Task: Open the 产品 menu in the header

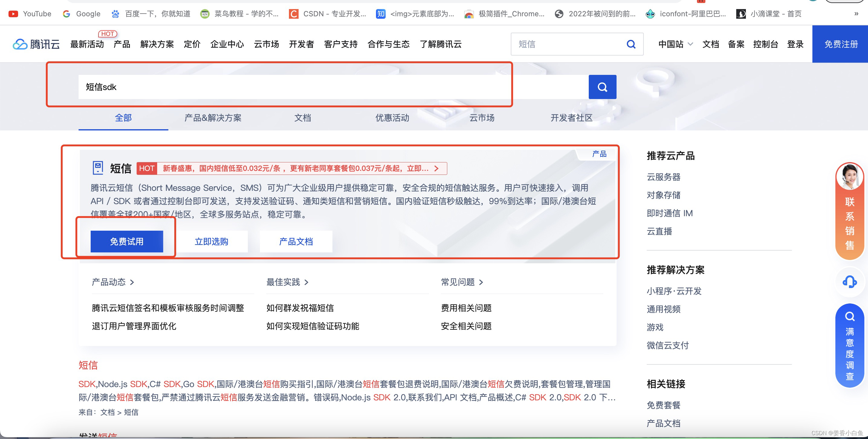Action: coord(122,44)
